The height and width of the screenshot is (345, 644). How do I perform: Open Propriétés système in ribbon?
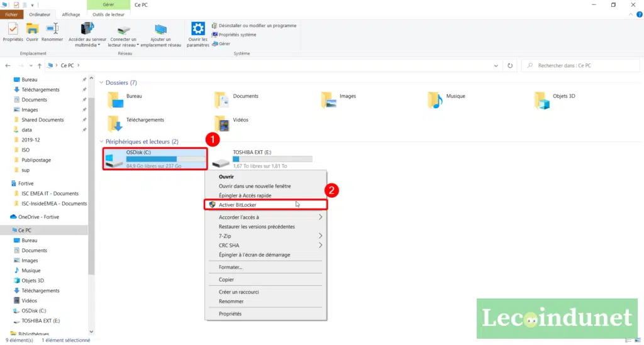[x=234, y=35]
